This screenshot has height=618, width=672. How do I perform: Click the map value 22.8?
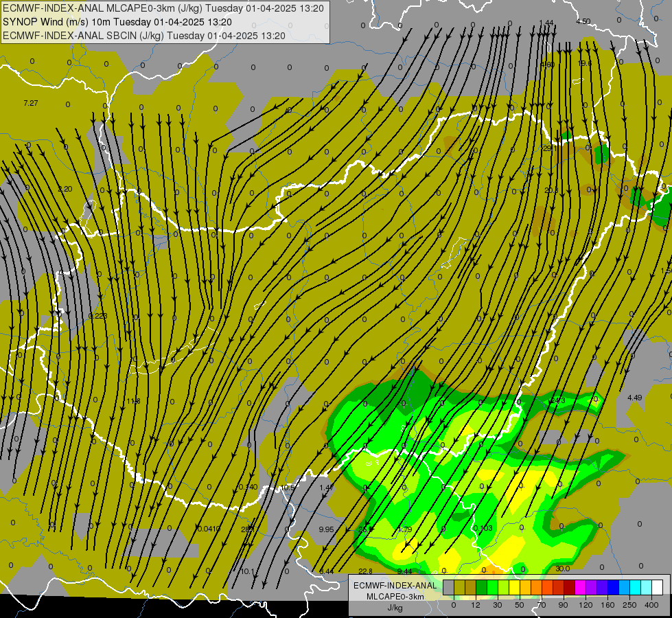[x=366, y=571]
